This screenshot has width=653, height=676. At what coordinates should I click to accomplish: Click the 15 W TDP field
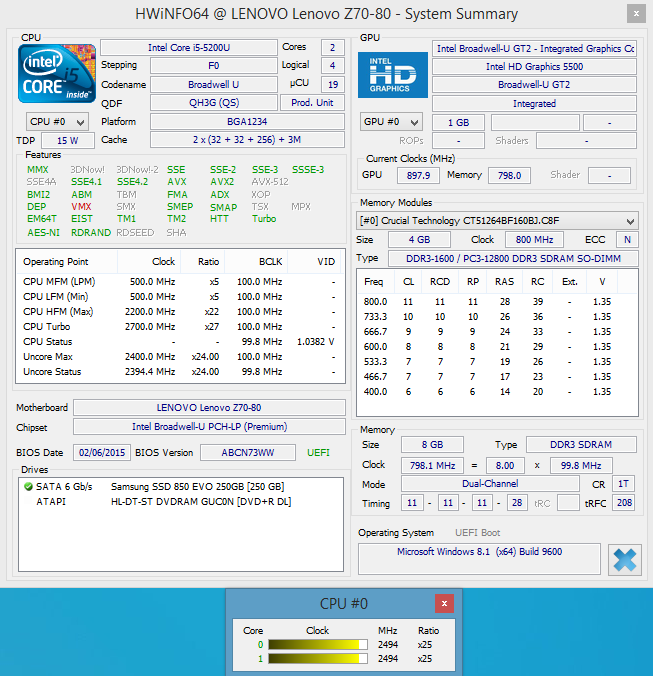click(68, 141)
